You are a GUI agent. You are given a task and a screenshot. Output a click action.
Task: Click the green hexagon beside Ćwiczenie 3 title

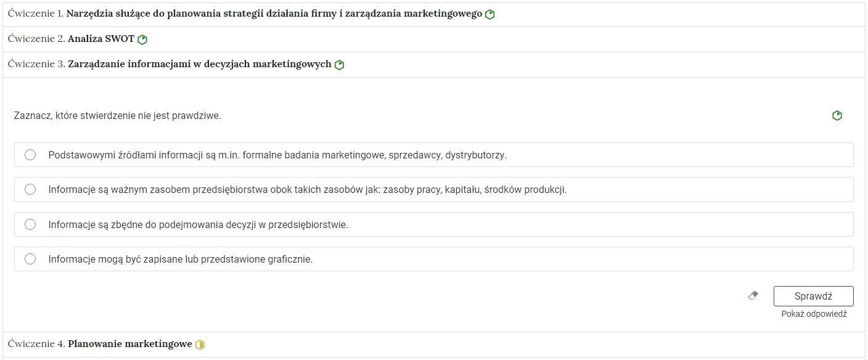(x=338, y=64)
